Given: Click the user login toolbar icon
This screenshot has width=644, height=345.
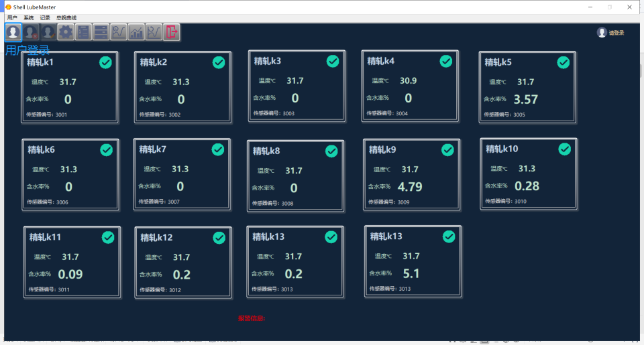Looking at the screenshot, I should (x=13, y=31).
